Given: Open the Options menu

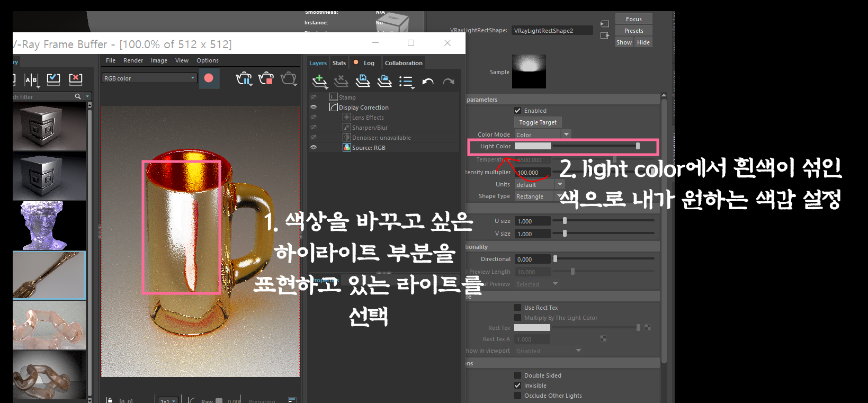Looking at the screenshot, I should click(x=208, y=60).
